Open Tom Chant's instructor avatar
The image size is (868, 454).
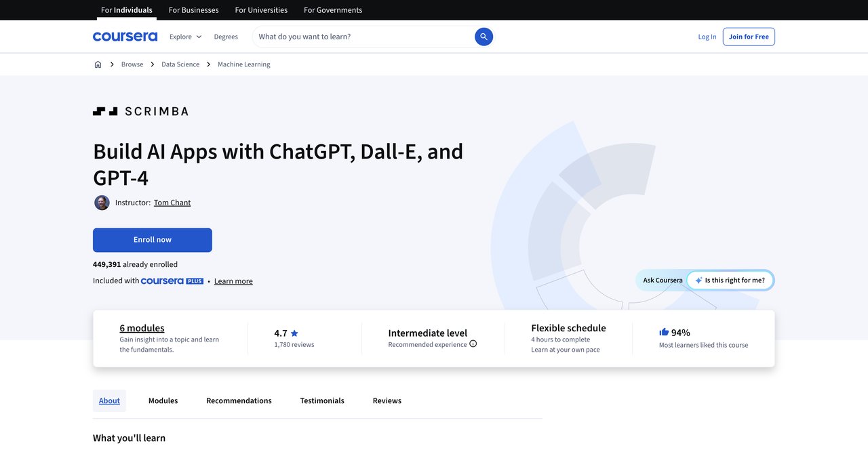[x=102, y=203]
